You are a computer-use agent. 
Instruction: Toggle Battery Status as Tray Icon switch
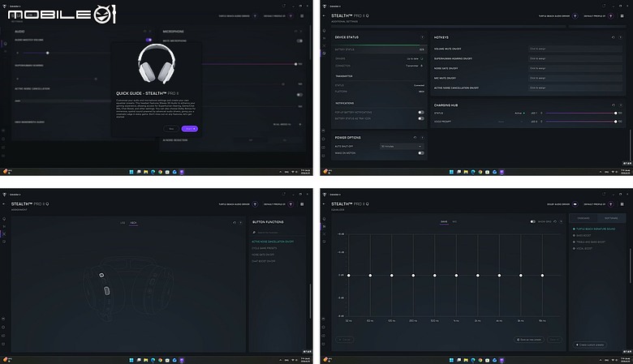421,118
